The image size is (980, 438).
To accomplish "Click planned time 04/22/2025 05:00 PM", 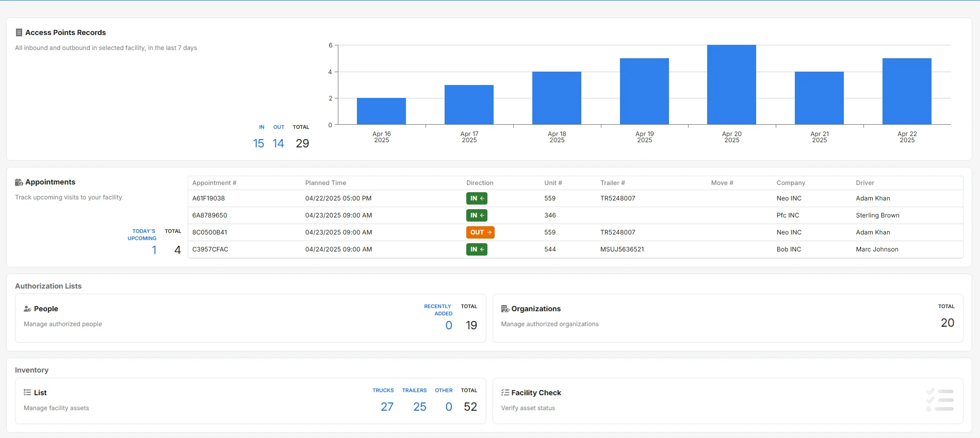I will point(338,198).
